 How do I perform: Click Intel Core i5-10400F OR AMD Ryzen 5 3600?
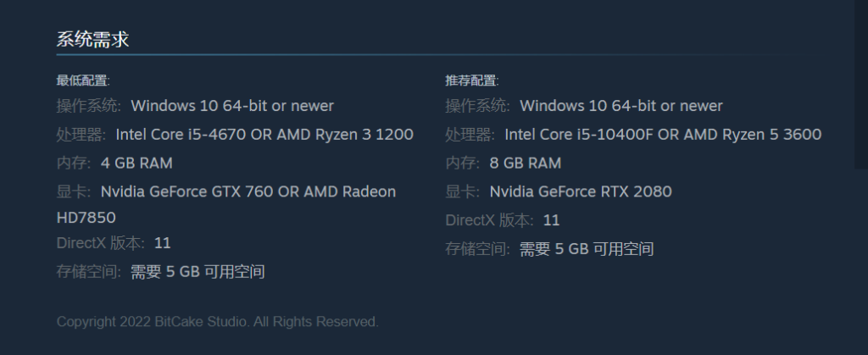663,135
